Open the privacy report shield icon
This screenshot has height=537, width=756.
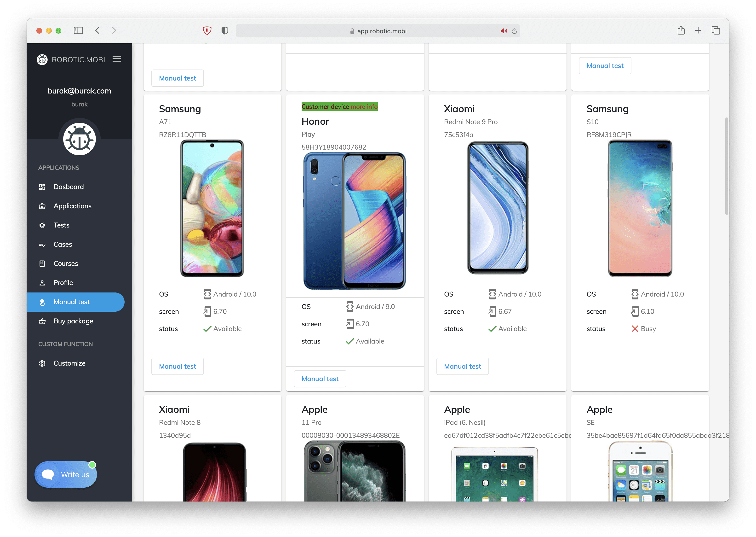click(225, 31)
